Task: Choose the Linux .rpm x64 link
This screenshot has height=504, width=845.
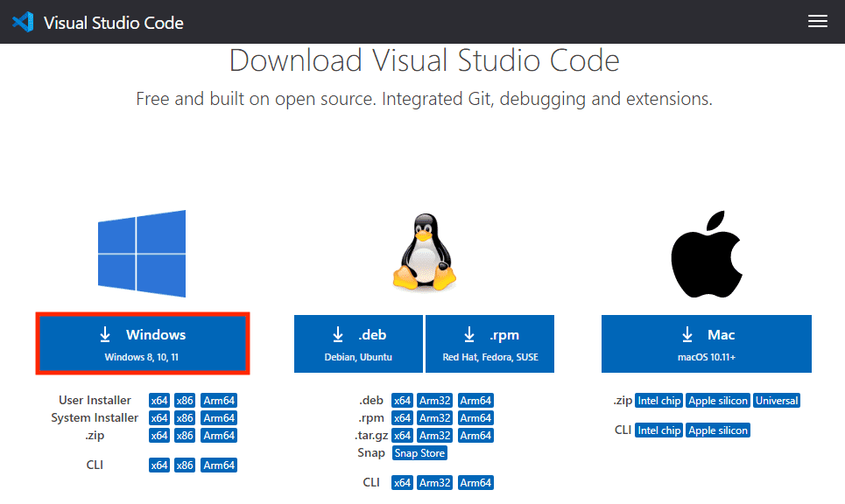Action: pyautogui.click(x=402, y=418)
